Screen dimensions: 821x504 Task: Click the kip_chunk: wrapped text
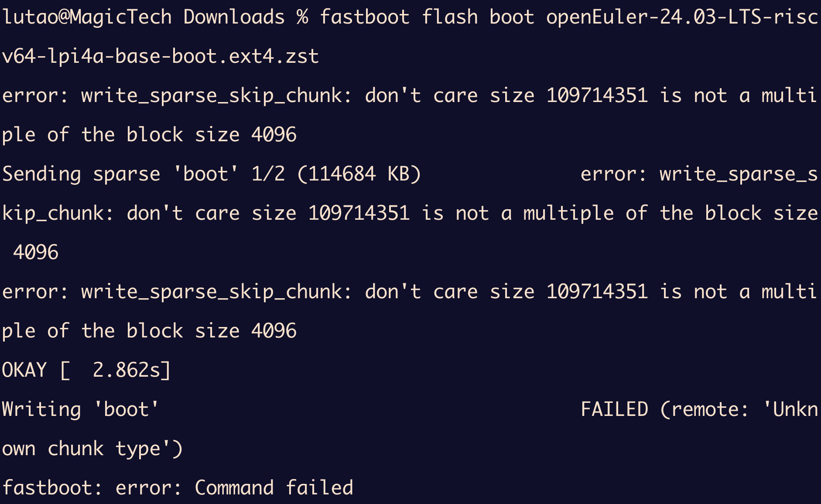pyautogui.click(x=58, y=214)
